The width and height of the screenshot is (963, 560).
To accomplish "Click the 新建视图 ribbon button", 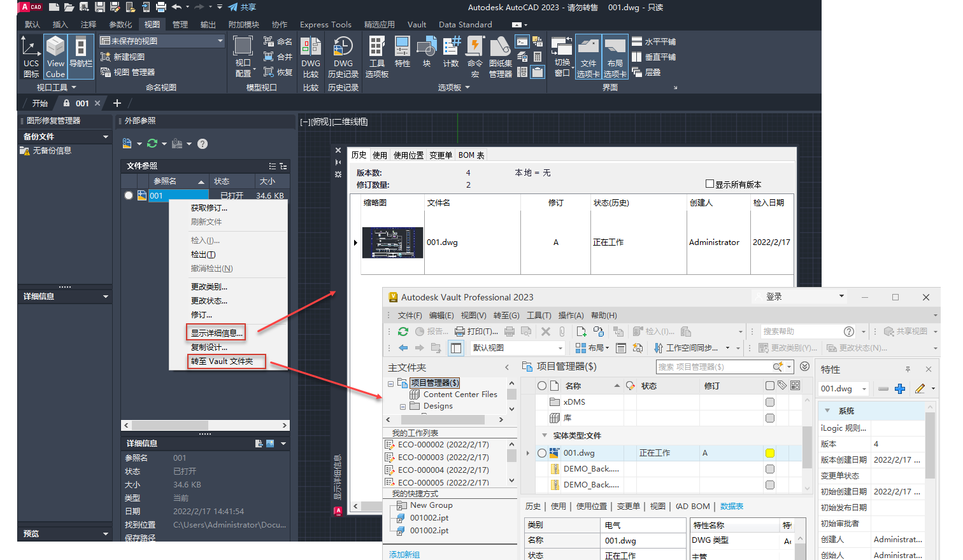I will [123, 57].
